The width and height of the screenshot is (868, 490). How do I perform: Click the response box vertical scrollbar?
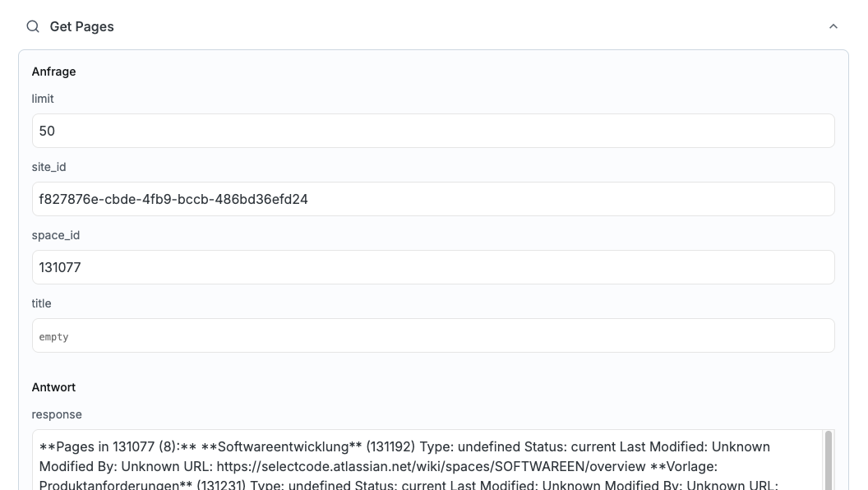pyautogui.click(x=828, y=460)
